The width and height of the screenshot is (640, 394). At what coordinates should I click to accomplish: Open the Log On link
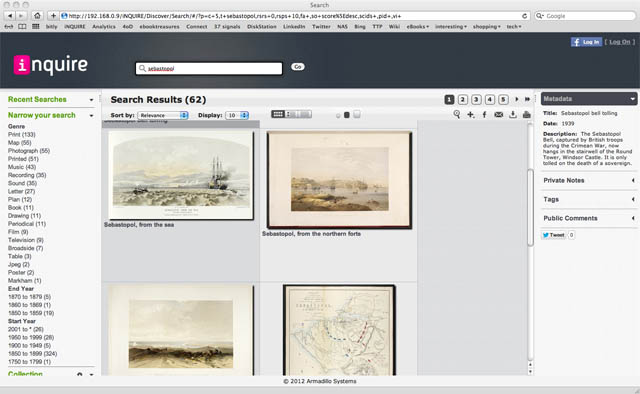tap(620, 42)
